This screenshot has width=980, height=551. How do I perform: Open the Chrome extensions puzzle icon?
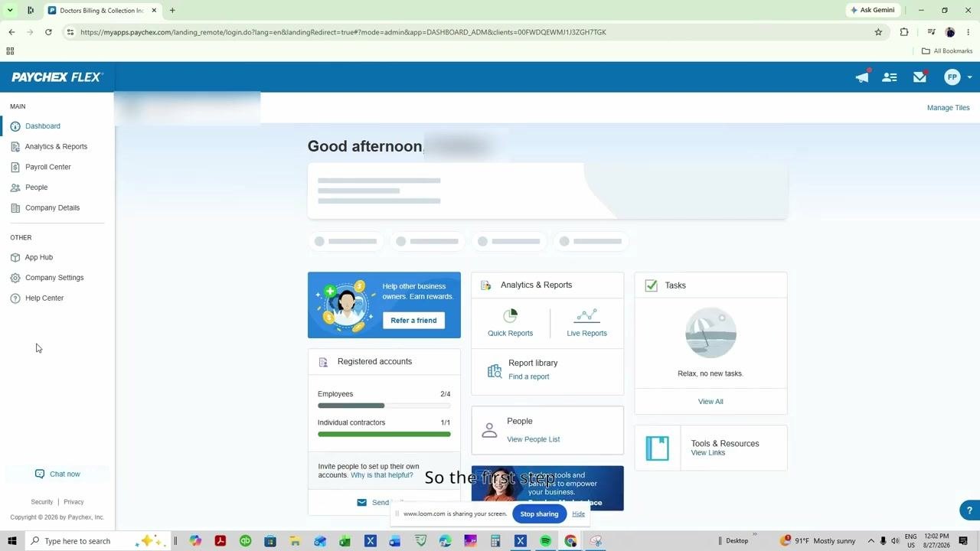click(904, 32)
